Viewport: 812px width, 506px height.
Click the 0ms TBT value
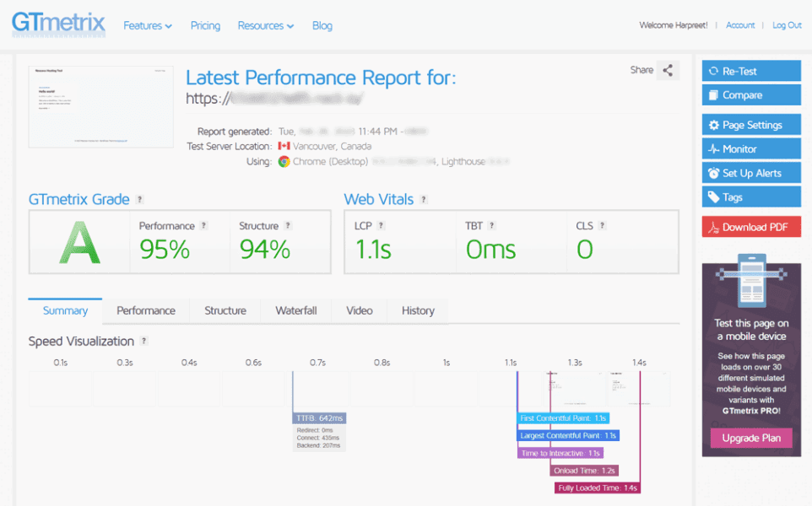tap(491, 250)
